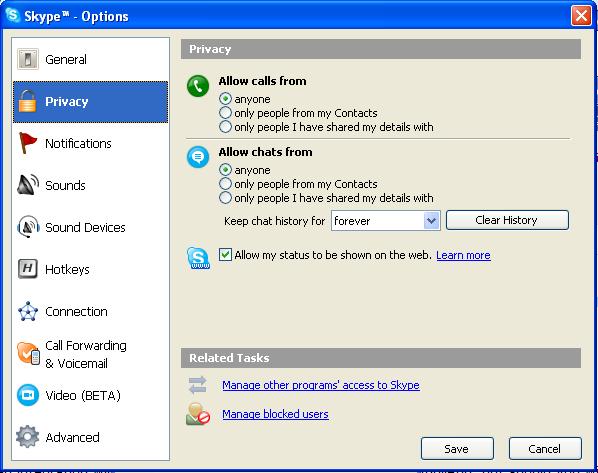Open Call Forwarding & Voicemail tab
Viewport: 598px width, 473px height.
pyautogui.click(x=90, y=354)
